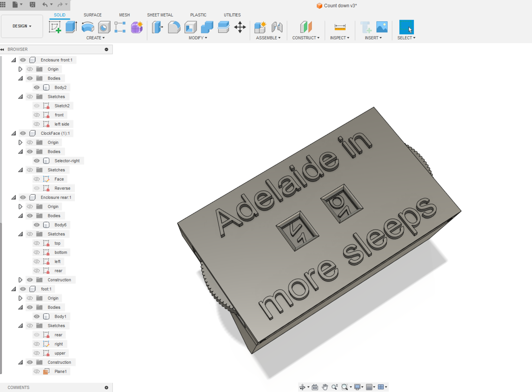Select the Pan hand tool in navigation bar
The width and height of the screenshot is (532, 392).
point(325,387)
